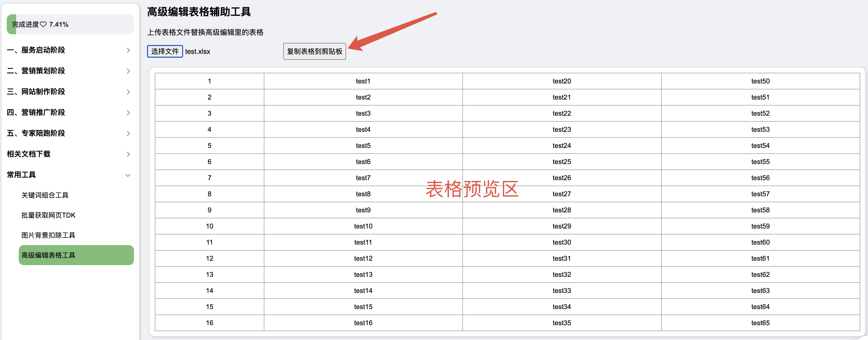Click table cell test57
868x340 pixels.
[x=761, y=194]
